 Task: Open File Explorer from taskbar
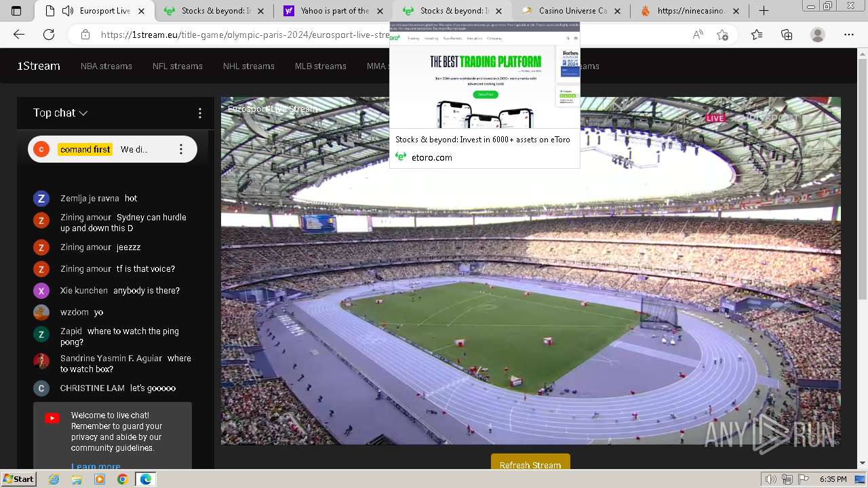77,479
